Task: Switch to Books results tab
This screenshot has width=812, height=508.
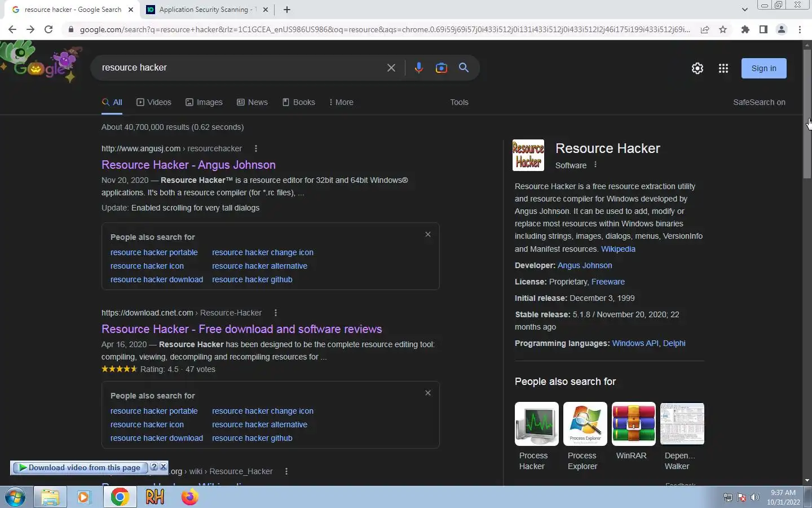Action: 299,102
